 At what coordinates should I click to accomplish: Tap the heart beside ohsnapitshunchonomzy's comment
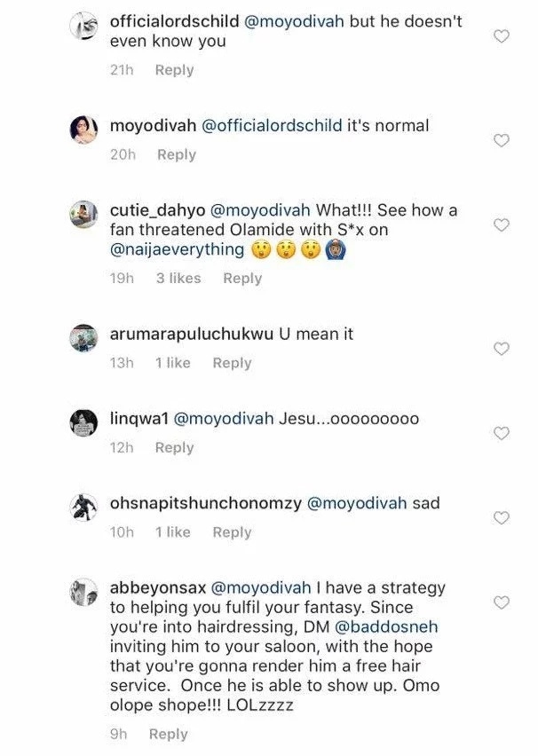click(501, 517)
